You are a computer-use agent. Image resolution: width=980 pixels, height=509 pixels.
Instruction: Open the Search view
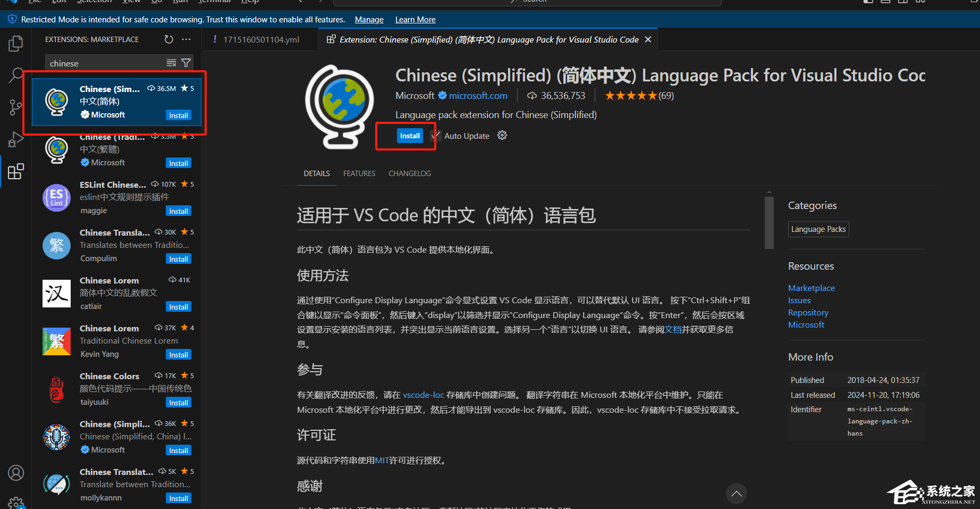click(16, 75)
